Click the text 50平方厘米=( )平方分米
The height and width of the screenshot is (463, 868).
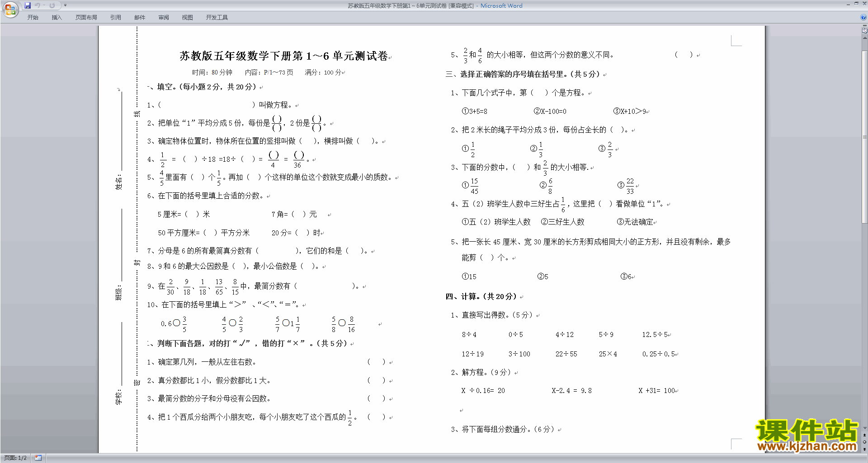(203, 233)
